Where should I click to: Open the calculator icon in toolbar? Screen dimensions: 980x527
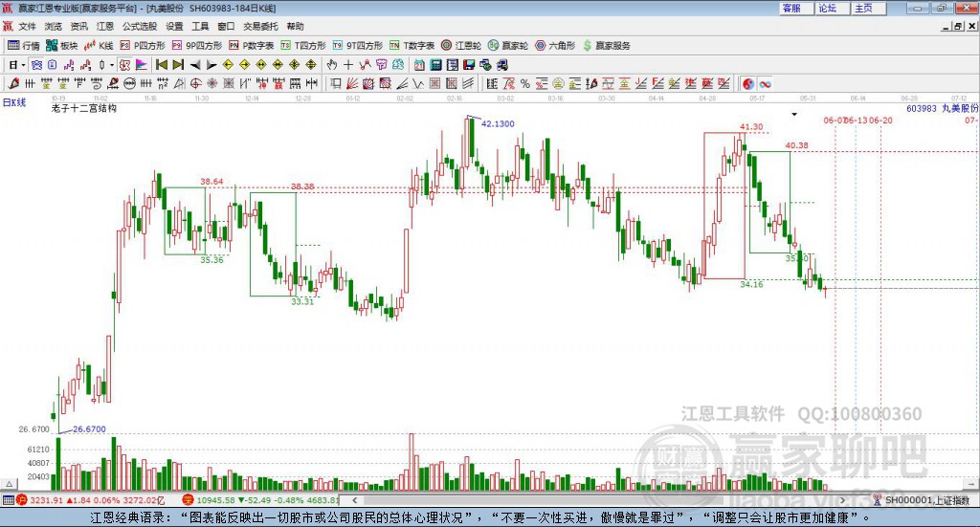(436, 65)
